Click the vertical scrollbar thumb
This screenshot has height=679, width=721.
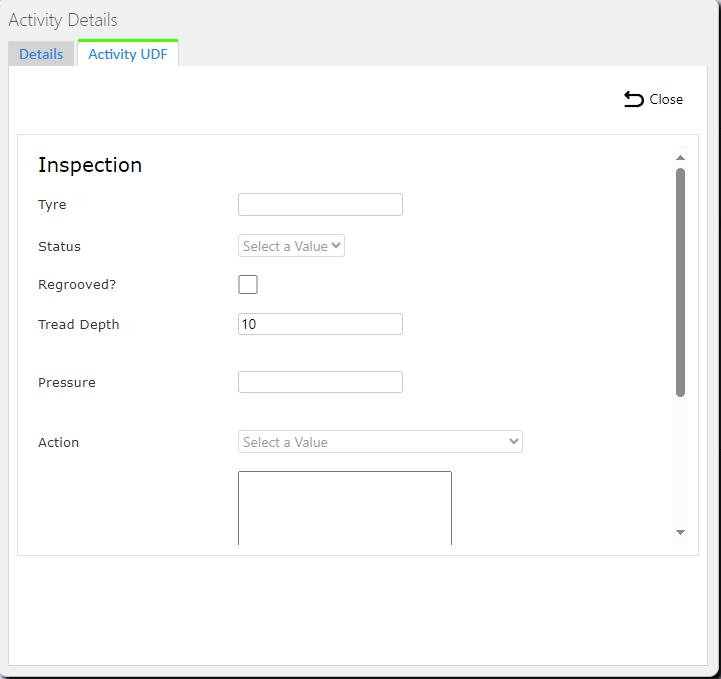[x=681, y=282]
